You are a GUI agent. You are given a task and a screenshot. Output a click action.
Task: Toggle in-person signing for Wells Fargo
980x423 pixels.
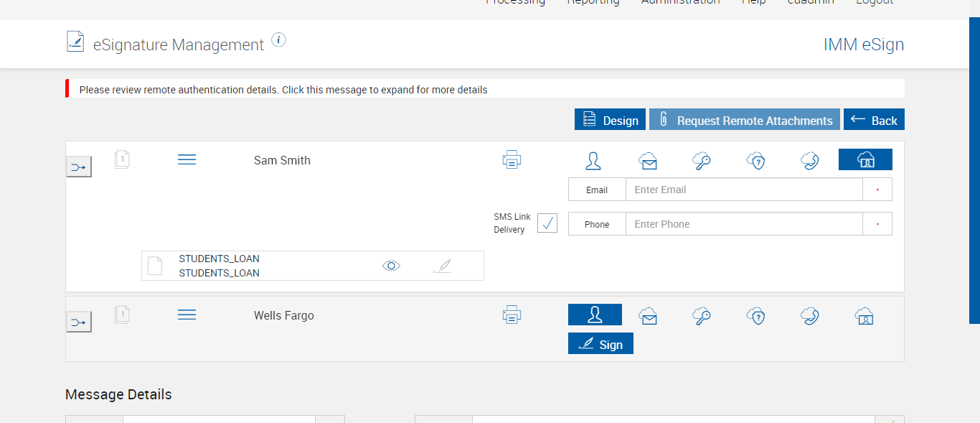(x=595, y=315)
